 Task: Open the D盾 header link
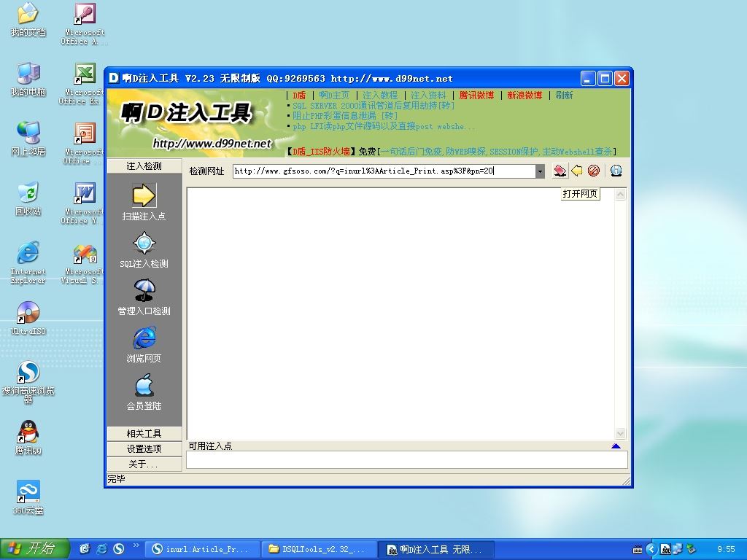point(298,96)
